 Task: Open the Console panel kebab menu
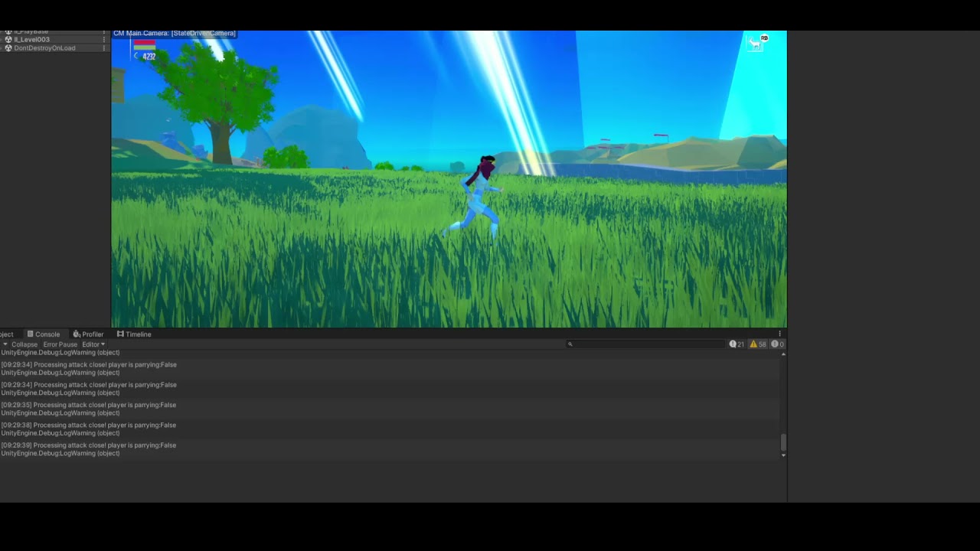point(780,334)
